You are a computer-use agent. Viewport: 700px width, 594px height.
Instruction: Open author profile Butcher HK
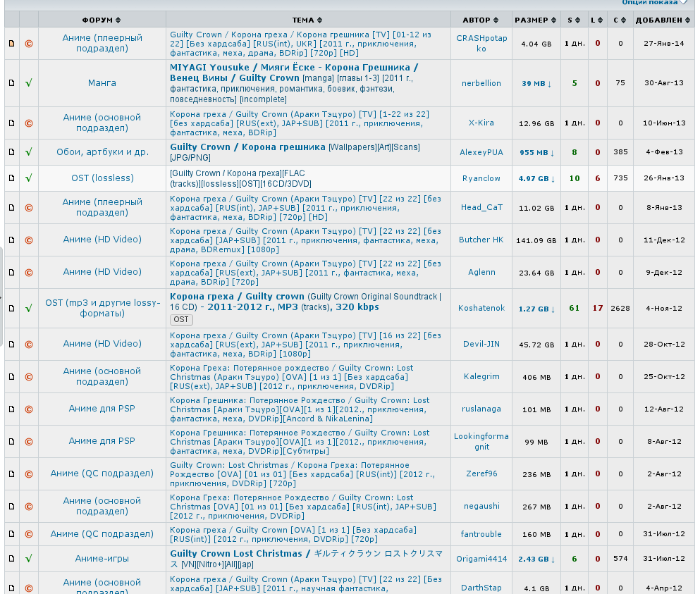pos(481,240)
